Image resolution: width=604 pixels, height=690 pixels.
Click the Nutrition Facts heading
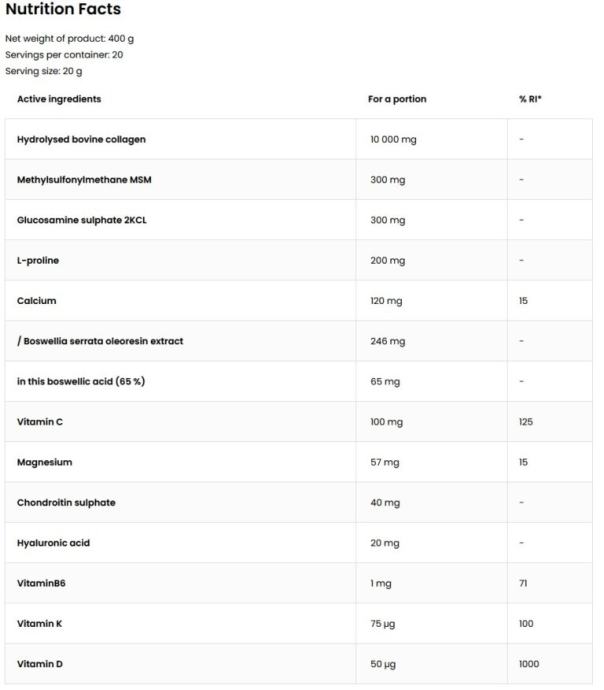point(63,10)
